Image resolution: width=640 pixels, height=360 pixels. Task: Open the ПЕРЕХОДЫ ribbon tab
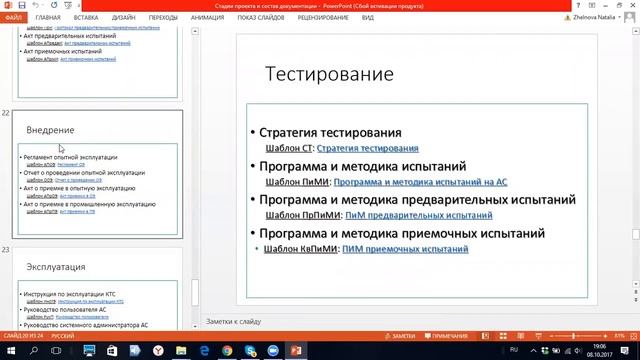163,18
